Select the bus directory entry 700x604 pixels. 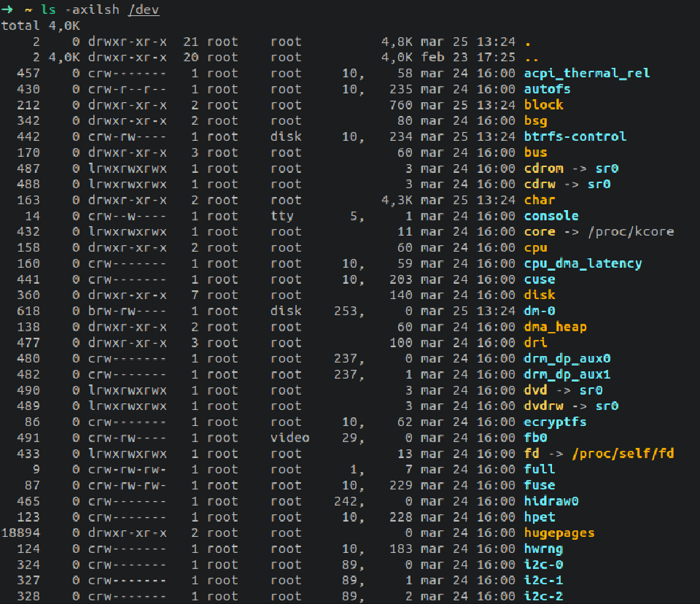coord(535,152)
